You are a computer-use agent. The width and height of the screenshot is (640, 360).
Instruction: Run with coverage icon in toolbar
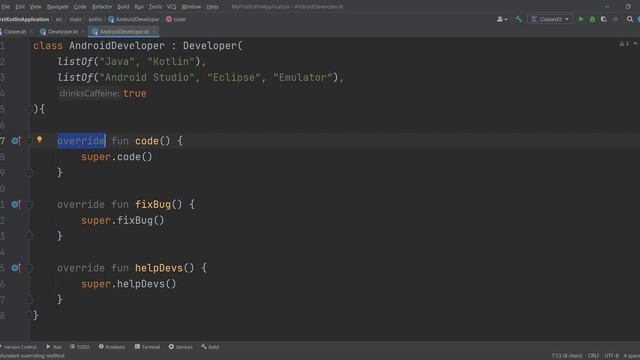pos(604,19)
